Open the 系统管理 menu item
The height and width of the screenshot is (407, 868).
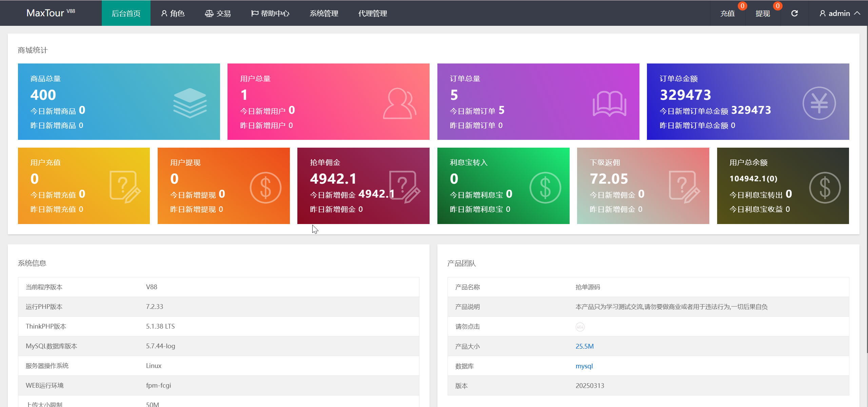click(324, 13)
